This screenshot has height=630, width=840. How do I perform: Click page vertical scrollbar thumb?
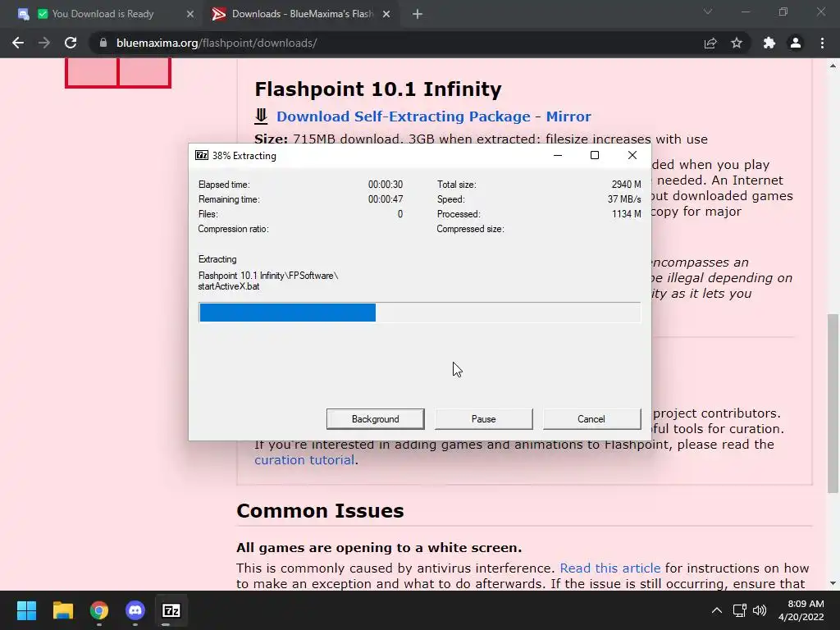coord(833,403)
